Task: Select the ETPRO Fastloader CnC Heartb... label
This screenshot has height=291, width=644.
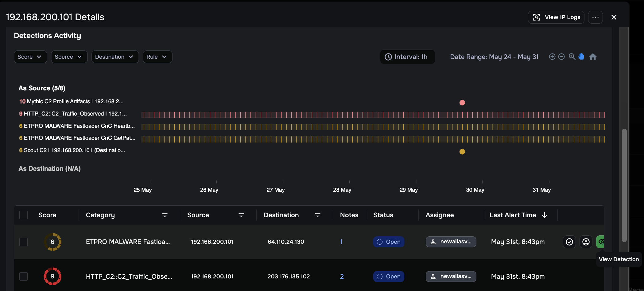Action: 77,126
